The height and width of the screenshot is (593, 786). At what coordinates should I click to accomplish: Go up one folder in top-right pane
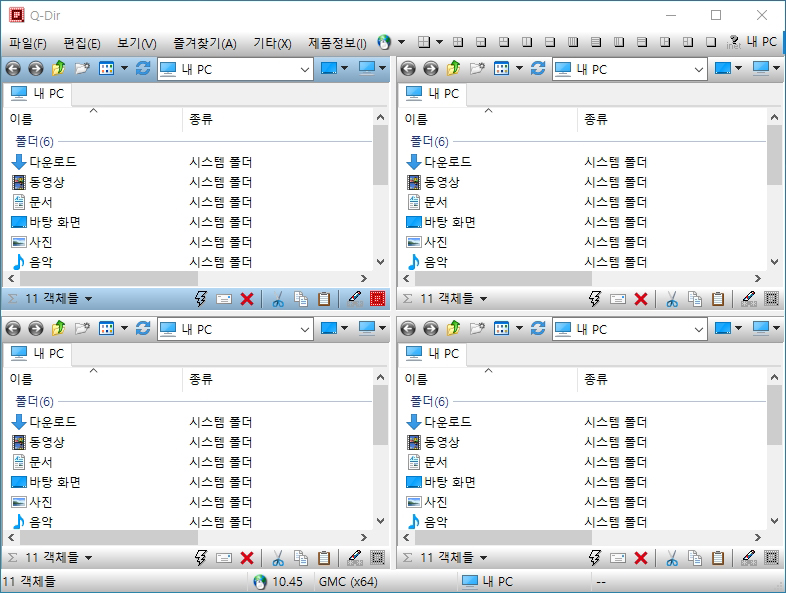pyautogui.click(x=453, y=68)
